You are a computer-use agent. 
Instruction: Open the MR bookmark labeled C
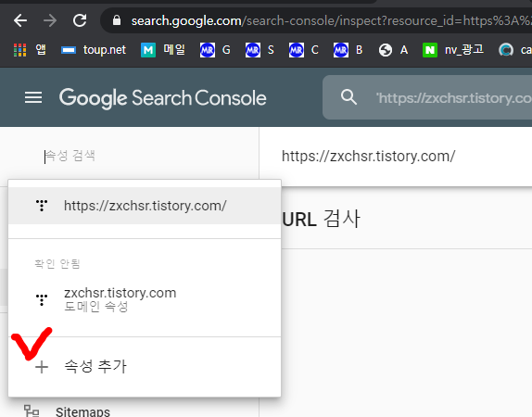coord(304,50)
